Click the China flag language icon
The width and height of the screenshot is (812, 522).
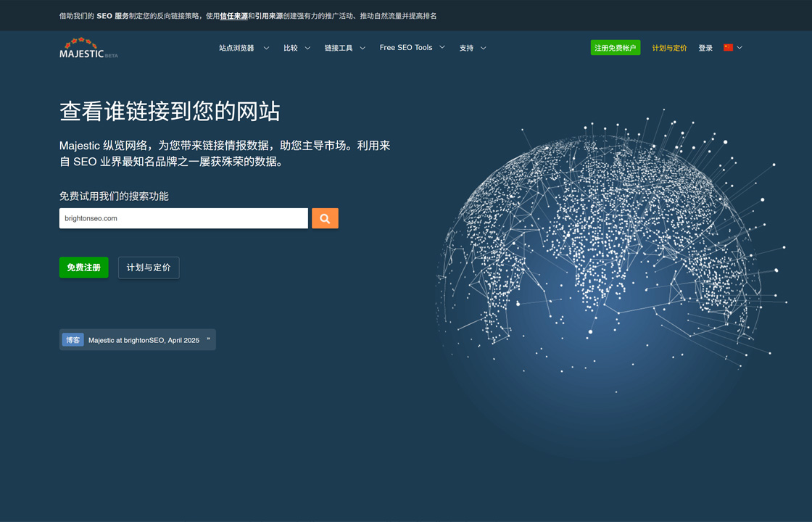728,48
